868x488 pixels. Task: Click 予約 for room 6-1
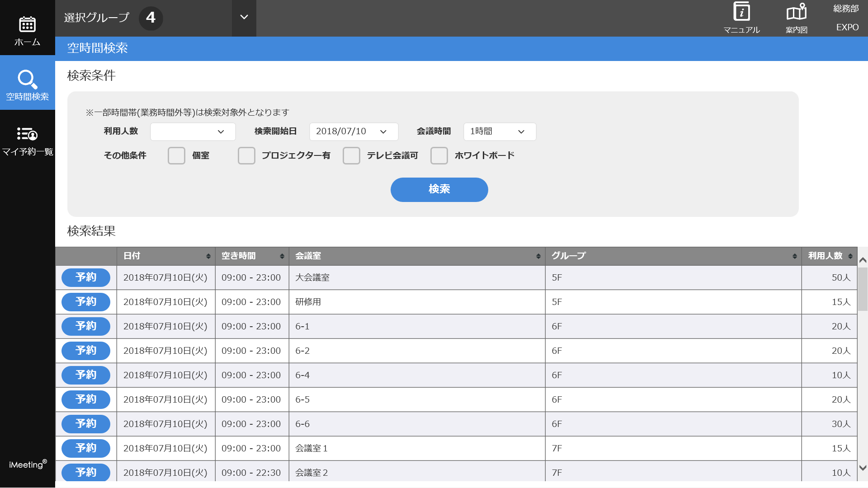pos(86,326)
